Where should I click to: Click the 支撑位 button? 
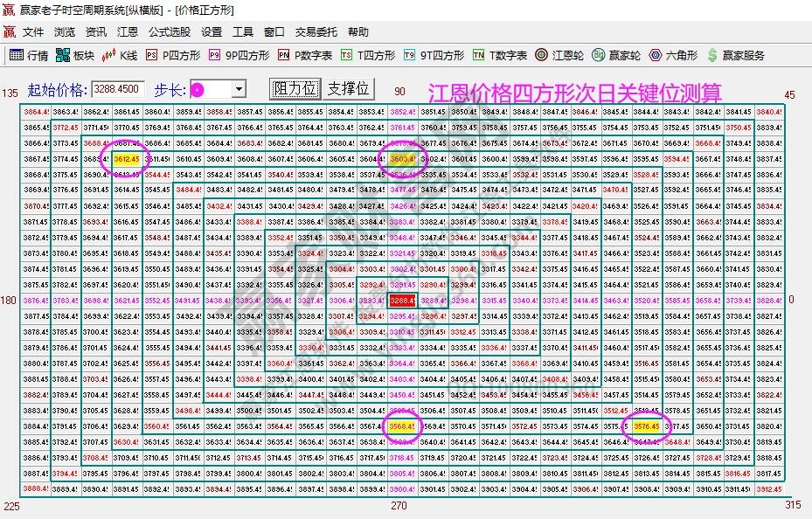coord(348,87)
